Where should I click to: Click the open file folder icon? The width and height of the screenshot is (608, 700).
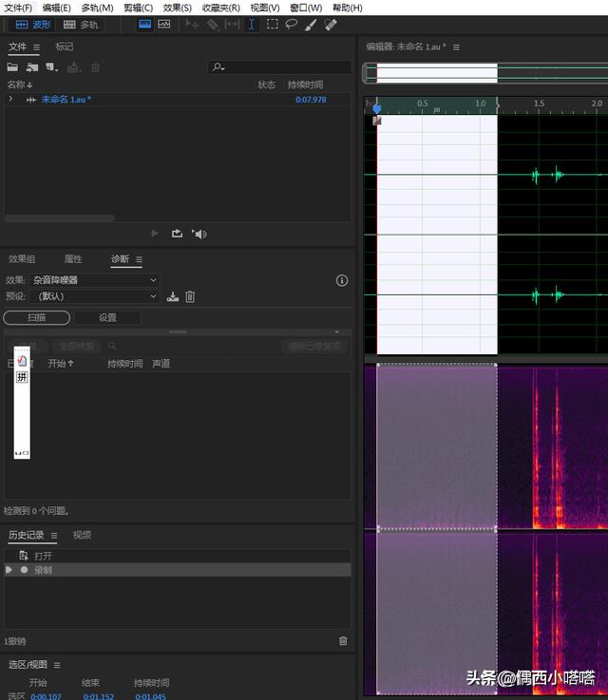tap(12, 67)
